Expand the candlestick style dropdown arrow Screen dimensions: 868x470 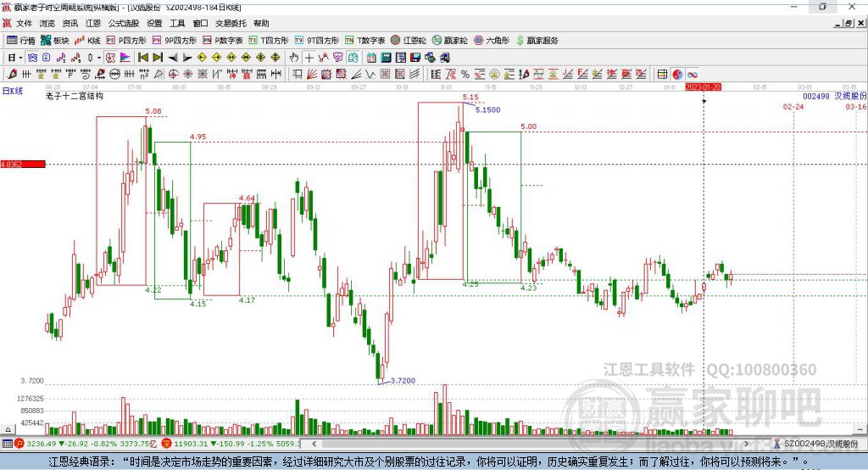[x=99, y=57]
